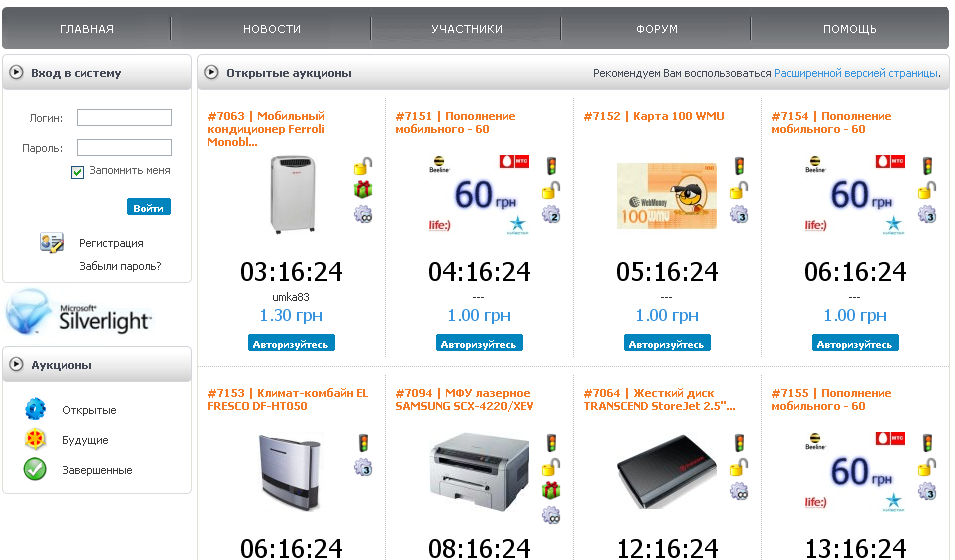Image resolution: width=955 pixels, height=560 pixels.
Task: Click the gear icon labeled 3 in #7154
Action: (928, 214)
